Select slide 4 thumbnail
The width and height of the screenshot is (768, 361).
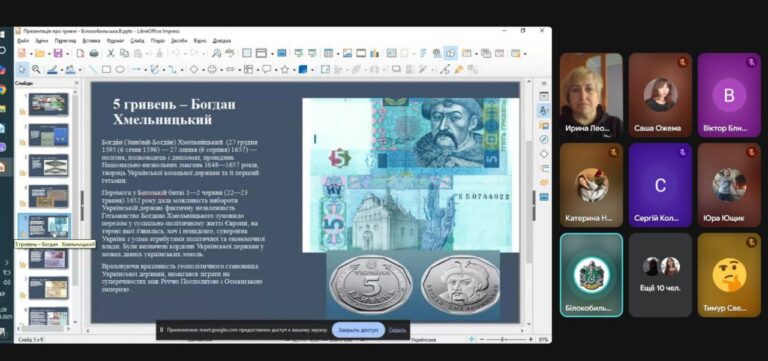point(48,196)
